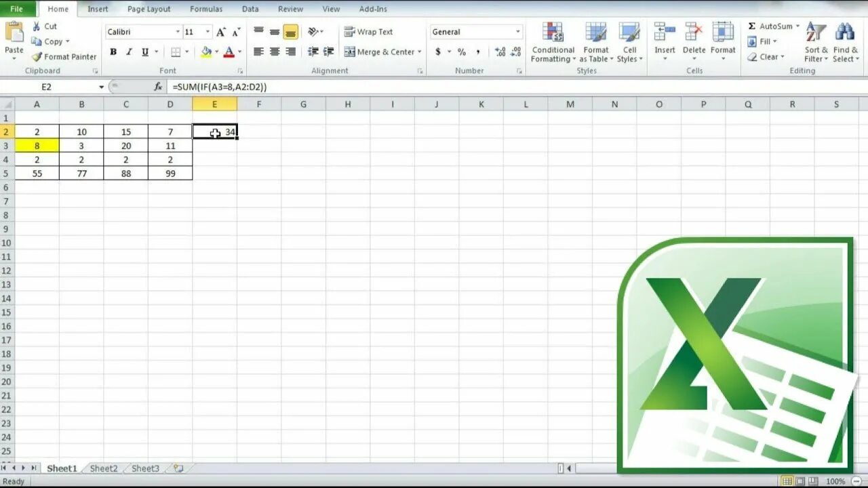Click the Merge & Center button

(x=379, y=52)
